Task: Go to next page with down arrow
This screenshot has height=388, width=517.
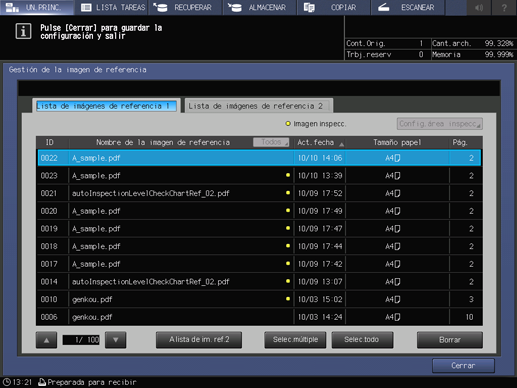Action: (x=116, y=340)
